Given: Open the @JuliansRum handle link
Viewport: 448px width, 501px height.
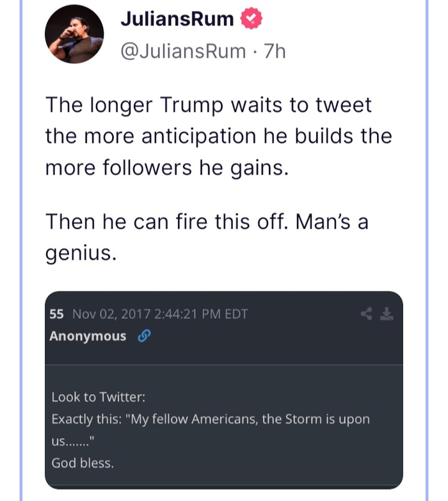Looking at the screenshot, I should click(x=182, y=51).
